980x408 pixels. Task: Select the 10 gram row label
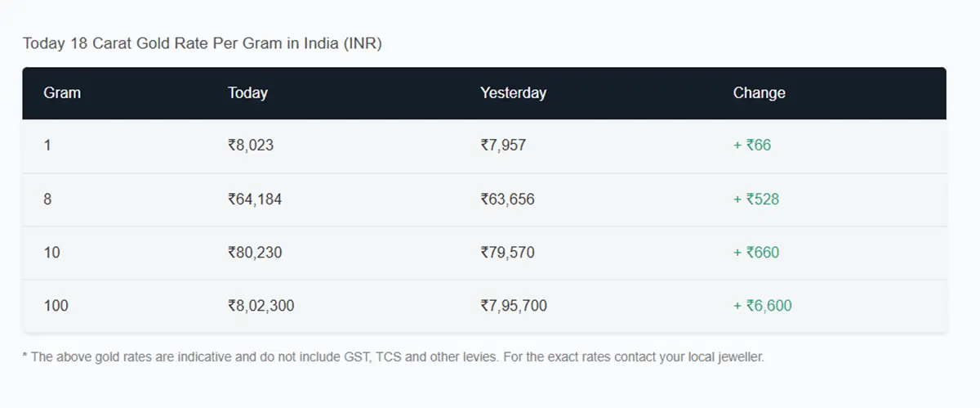(51, 253)
